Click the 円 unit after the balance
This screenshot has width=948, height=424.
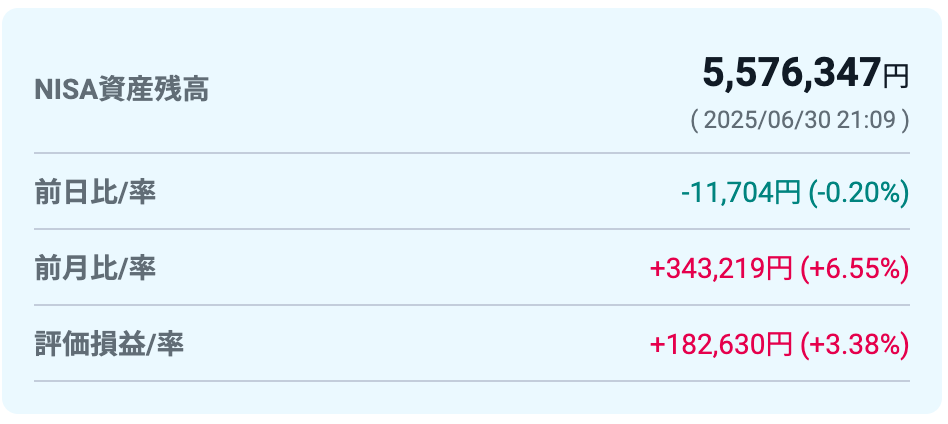pyautogui.click(x=896, y=77)
